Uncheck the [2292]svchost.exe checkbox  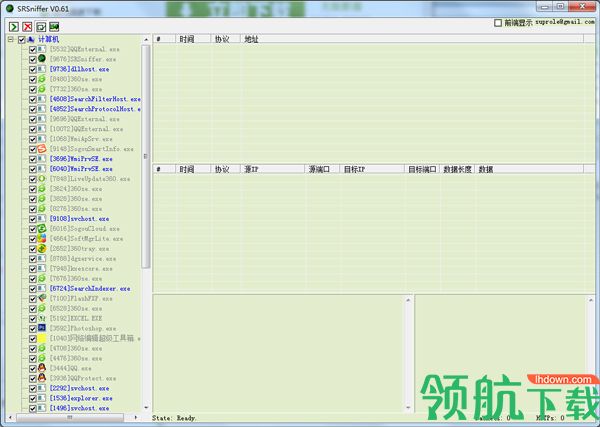tap(33, 388)
